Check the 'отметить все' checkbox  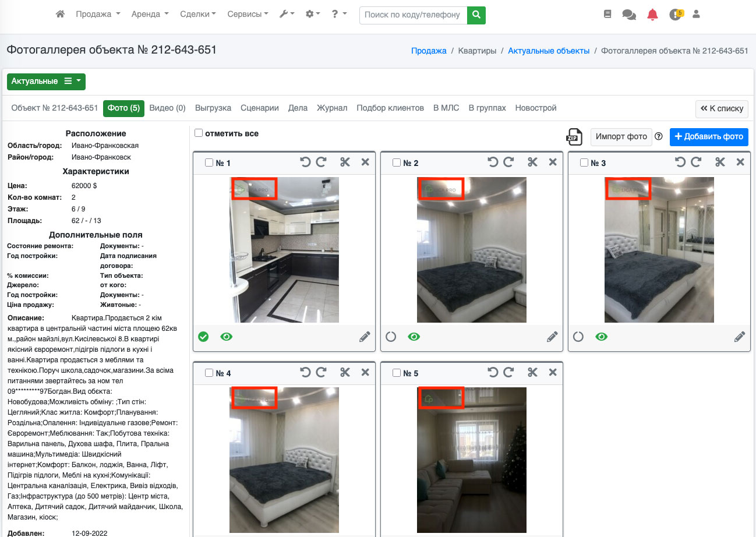(x=199, y=133)
